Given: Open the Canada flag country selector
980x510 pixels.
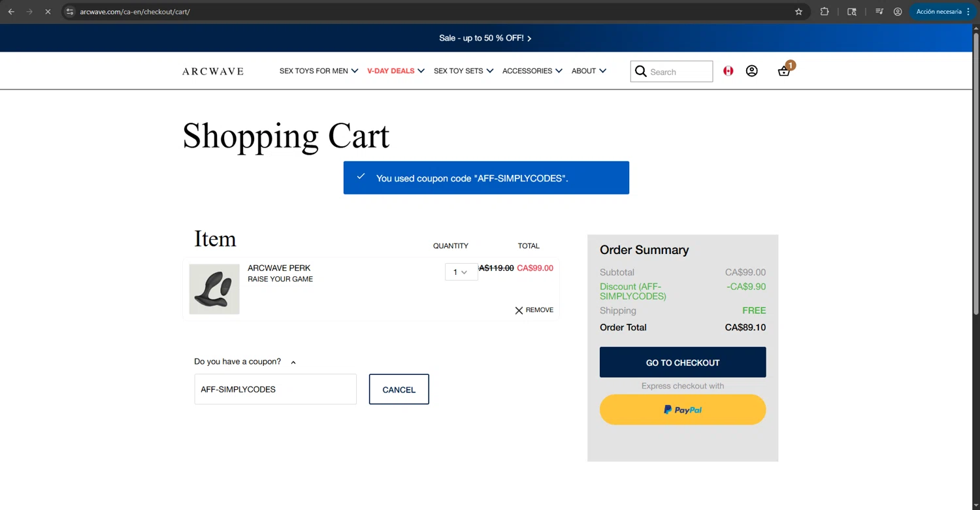Looking at the screenshot, I should click(x=728, y=71).
